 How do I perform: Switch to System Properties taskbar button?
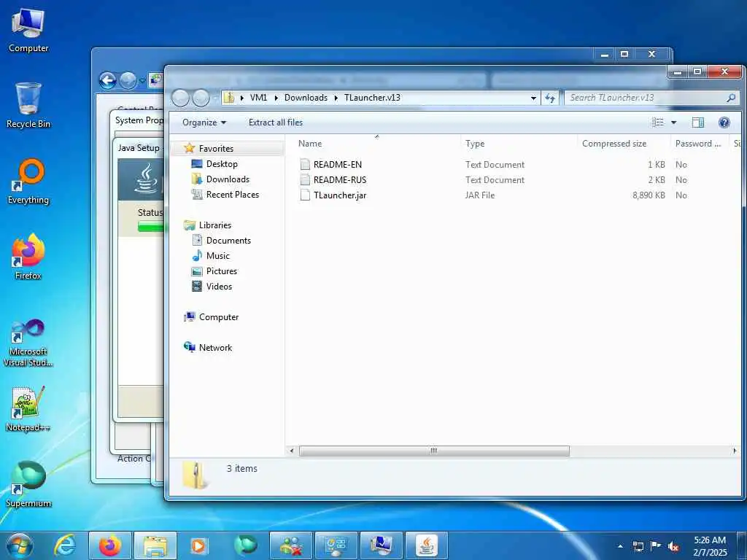coord(381,545)
